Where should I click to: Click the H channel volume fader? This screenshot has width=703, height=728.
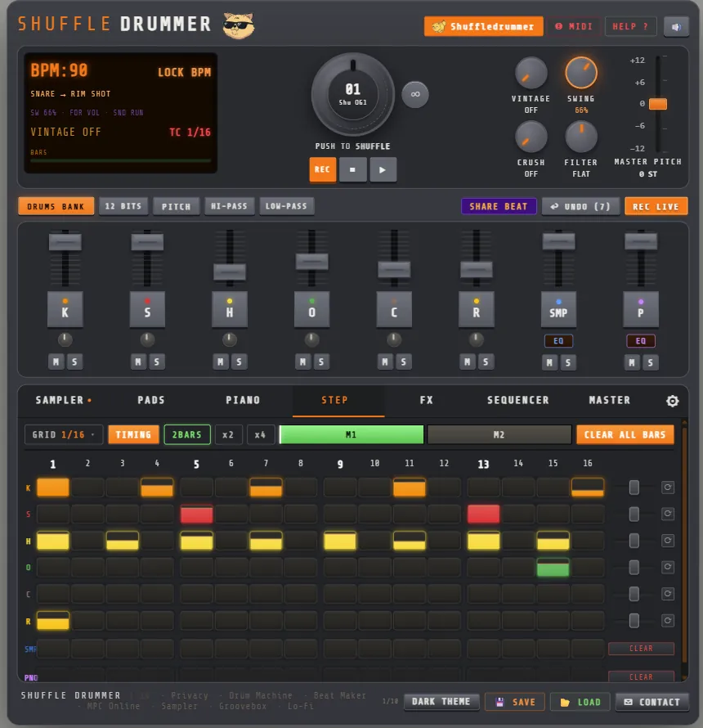(229, 272)
